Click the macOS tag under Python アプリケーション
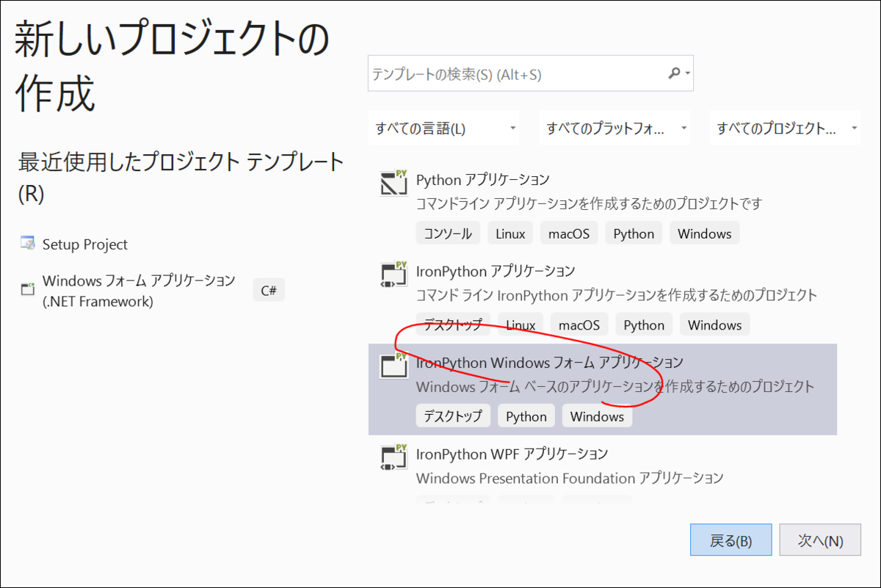The width and height of the screenshot is (881, 588). pos(569,233)
